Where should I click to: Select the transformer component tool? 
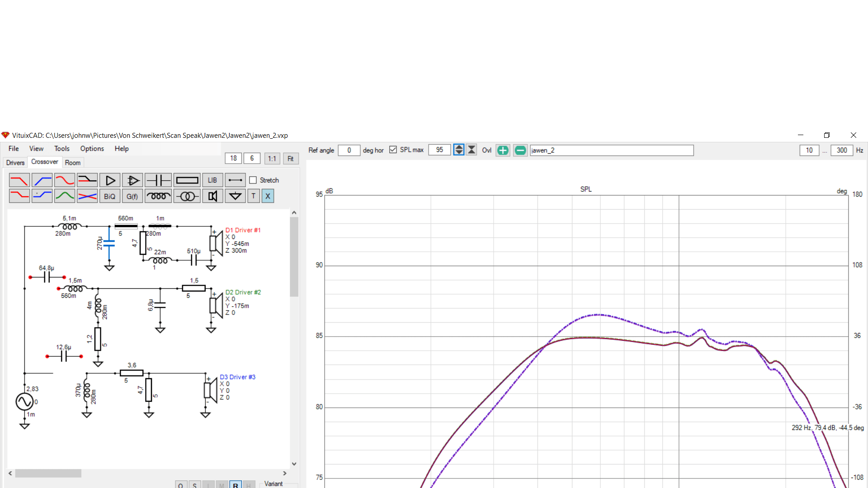tap(187, 196)
